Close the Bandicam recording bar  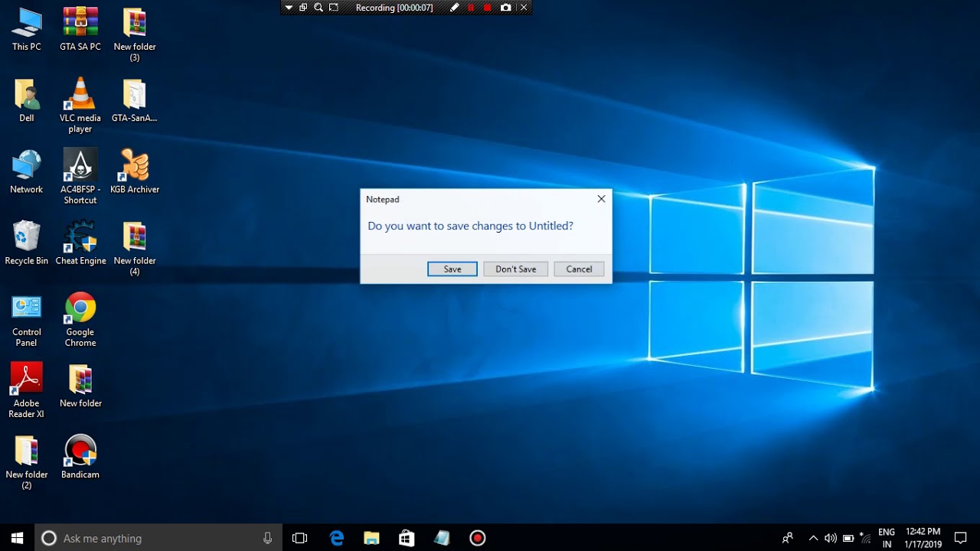524,8
